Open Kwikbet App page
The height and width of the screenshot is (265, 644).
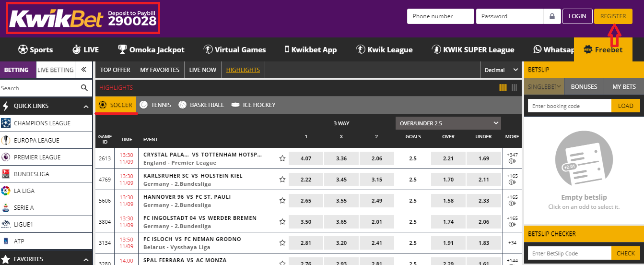tap(311, 49)
